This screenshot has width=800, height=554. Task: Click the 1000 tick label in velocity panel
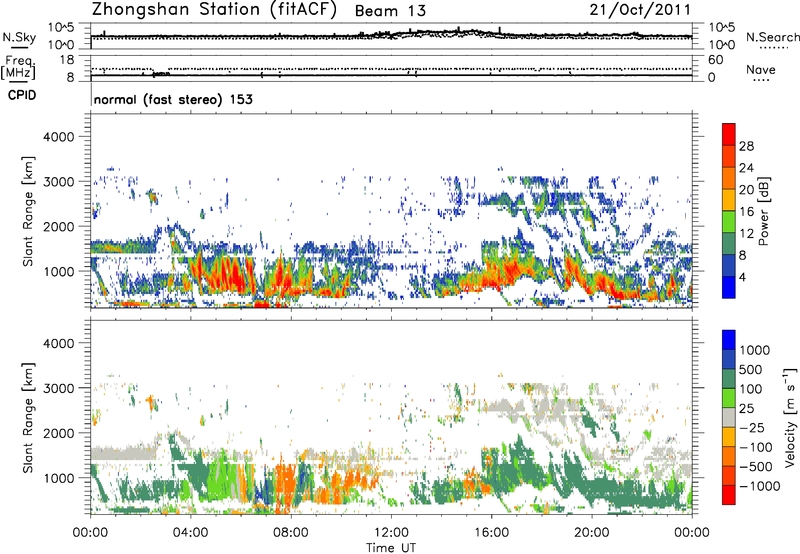59,478
